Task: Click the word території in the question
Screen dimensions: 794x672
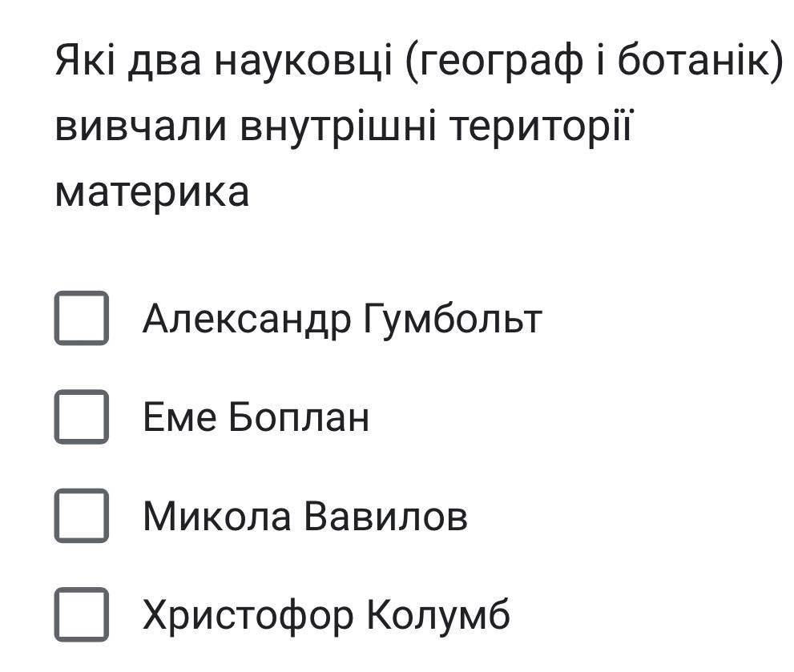Action: (540, 127)
